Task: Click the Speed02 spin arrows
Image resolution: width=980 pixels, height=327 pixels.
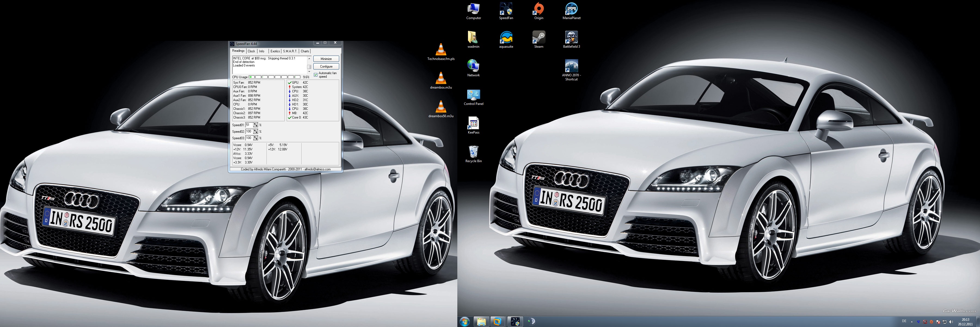Action: pyautogui.click(x=256, y=131)
